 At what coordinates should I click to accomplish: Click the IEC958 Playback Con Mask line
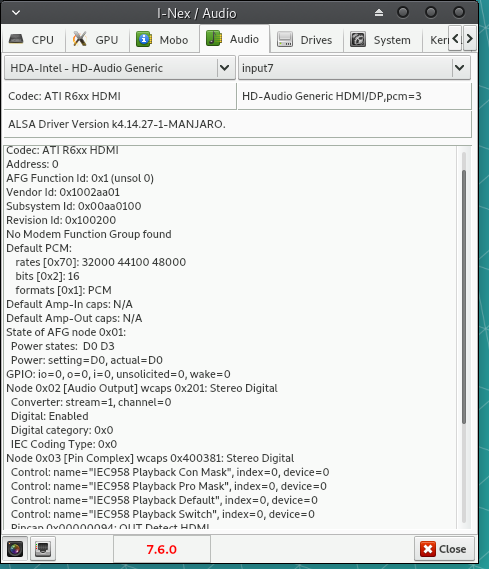pyautogui.click(x=170, y=472)
